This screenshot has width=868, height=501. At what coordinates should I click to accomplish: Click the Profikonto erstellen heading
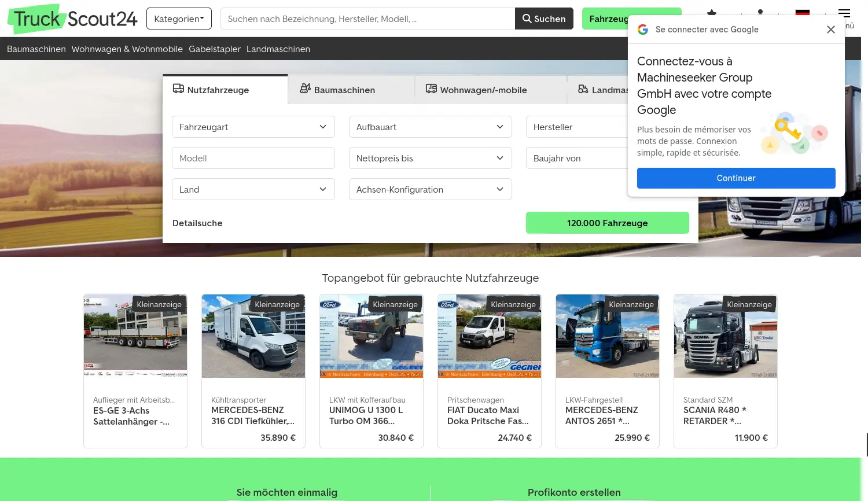point(574,492)
